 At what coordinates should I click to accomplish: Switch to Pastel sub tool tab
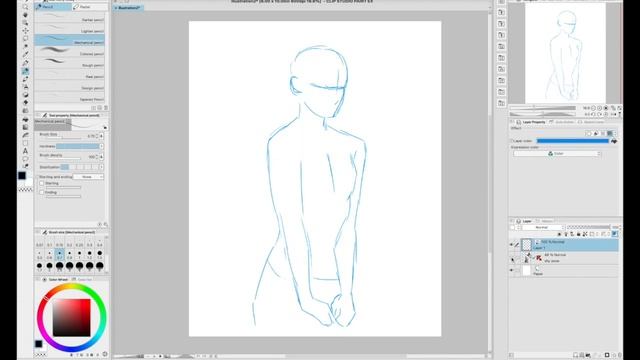point(89,7)
